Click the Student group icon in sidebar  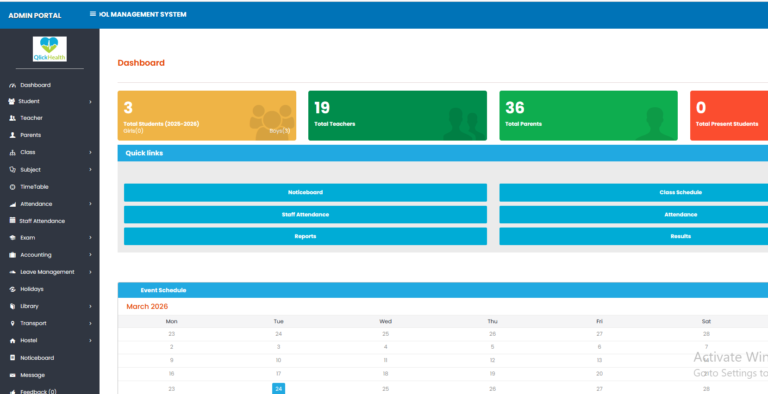pos(12,101)
